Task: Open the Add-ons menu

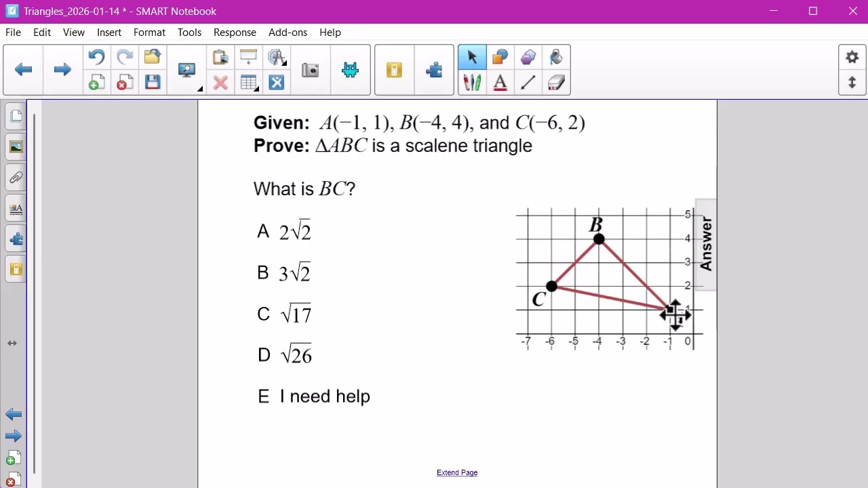Action: 288,33
